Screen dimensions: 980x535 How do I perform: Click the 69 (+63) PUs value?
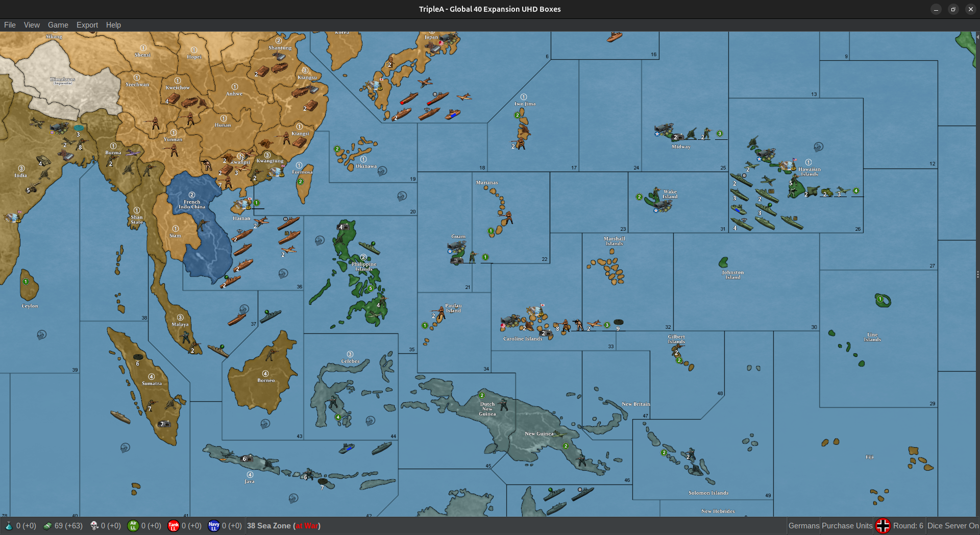pos(68,526)
